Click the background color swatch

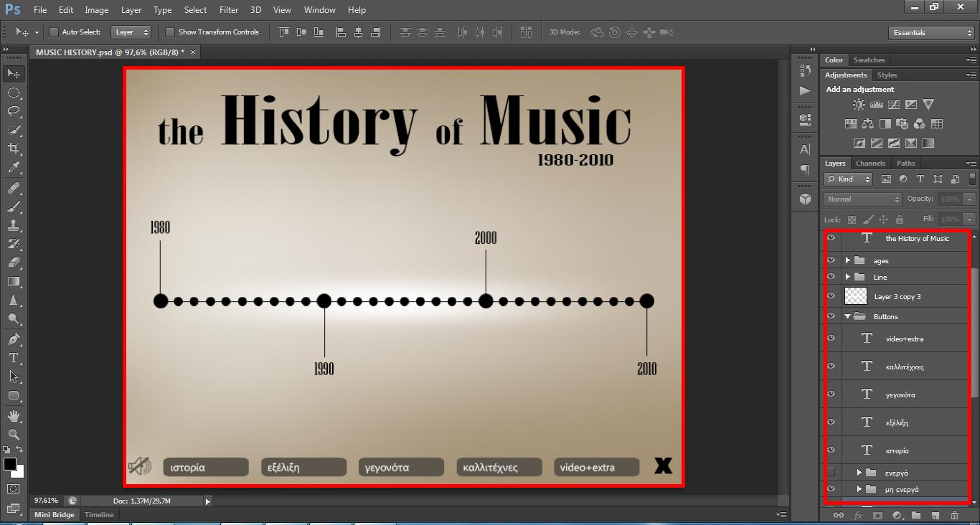(19, 473)
